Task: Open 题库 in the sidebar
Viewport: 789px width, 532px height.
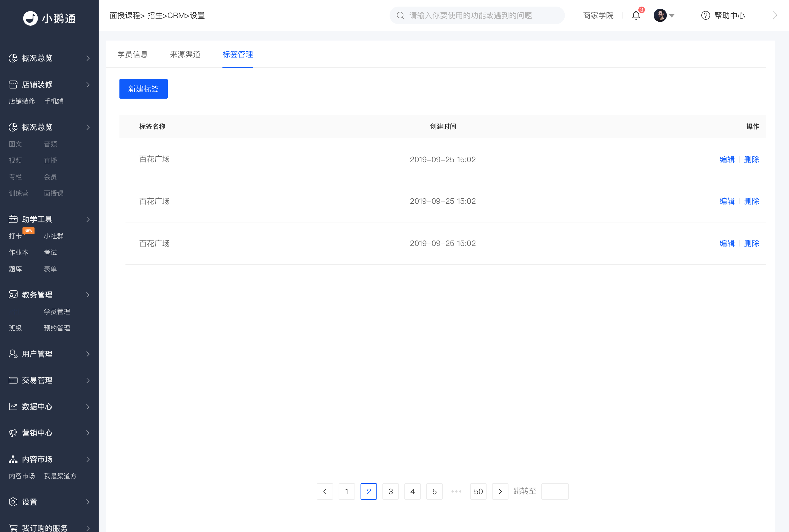Action: (15, 269)
